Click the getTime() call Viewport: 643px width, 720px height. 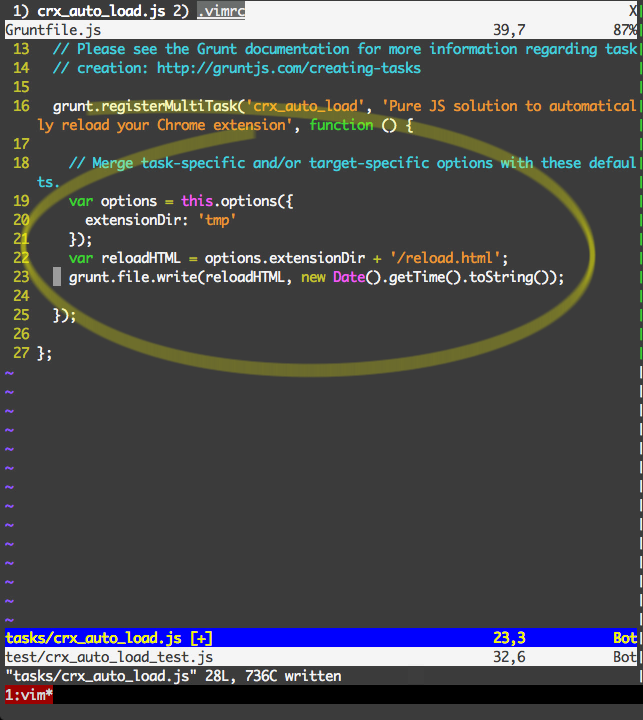(x=425, y=277)
